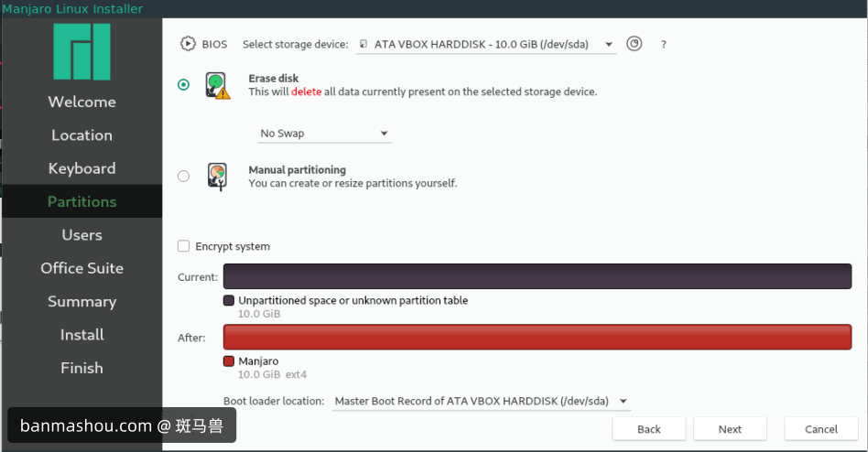
Task: Open the No Swap dropdown
Action: 324,134
